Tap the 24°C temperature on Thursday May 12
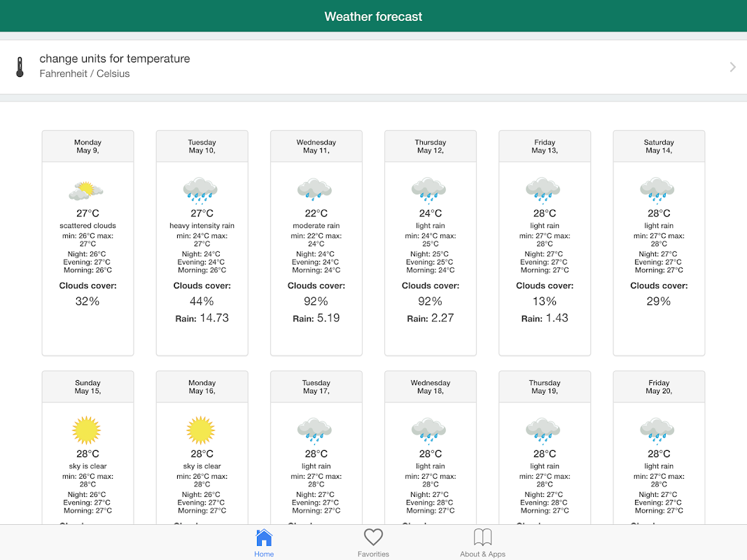Viewport: 747px width, 560px height. (431, 213)
